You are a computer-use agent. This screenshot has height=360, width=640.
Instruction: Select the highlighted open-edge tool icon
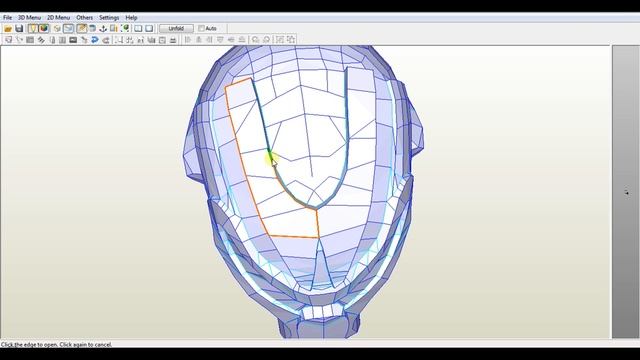coord(82,29)
